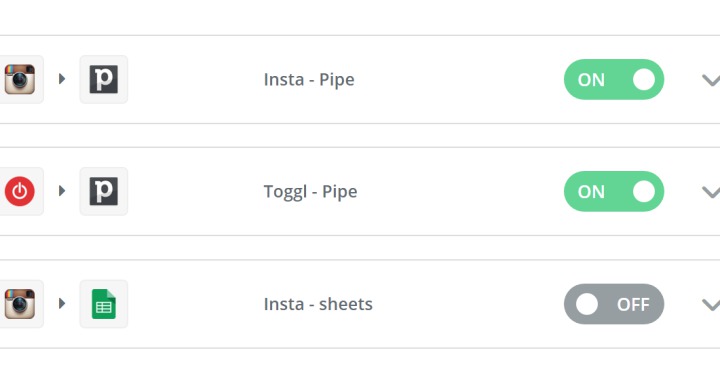This screenshot has height=380, width=720.
Task: Turn off the Insta - Pipe zap
Action: tap(614, 79)
